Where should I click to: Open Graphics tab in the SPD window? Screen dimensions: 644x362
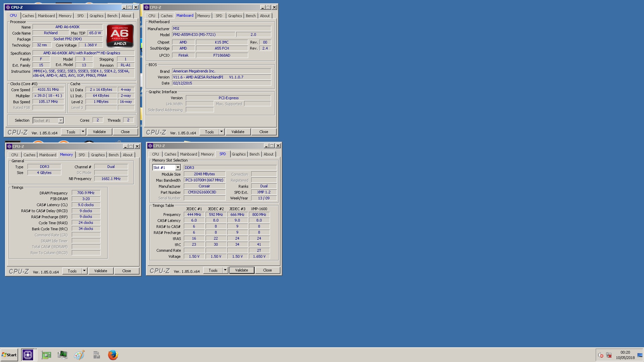pyautogui.click(x=239, y=154)
